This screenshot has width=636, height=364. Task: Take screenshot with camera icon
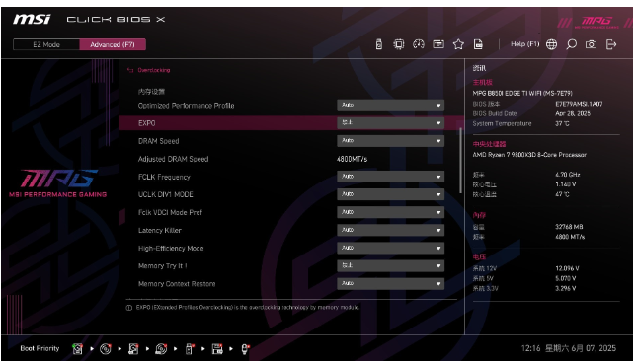(591, 44)
